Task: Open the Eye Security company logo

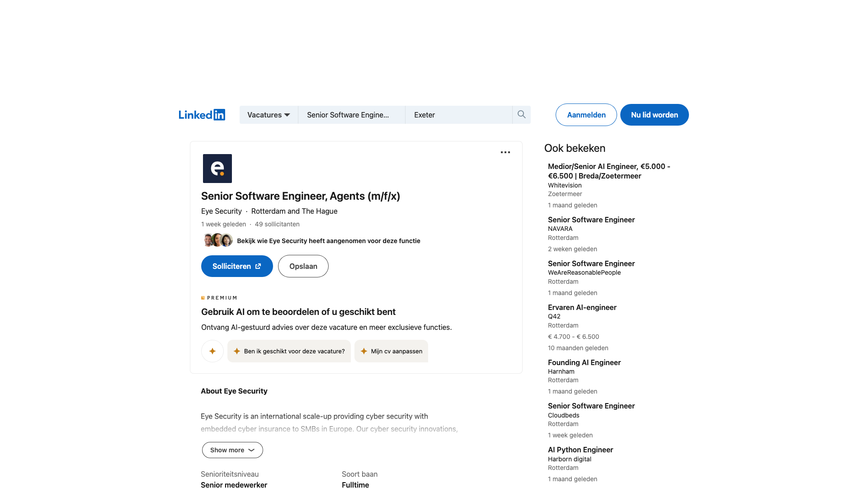Action: pyautogui.click(x=217, y=169)
